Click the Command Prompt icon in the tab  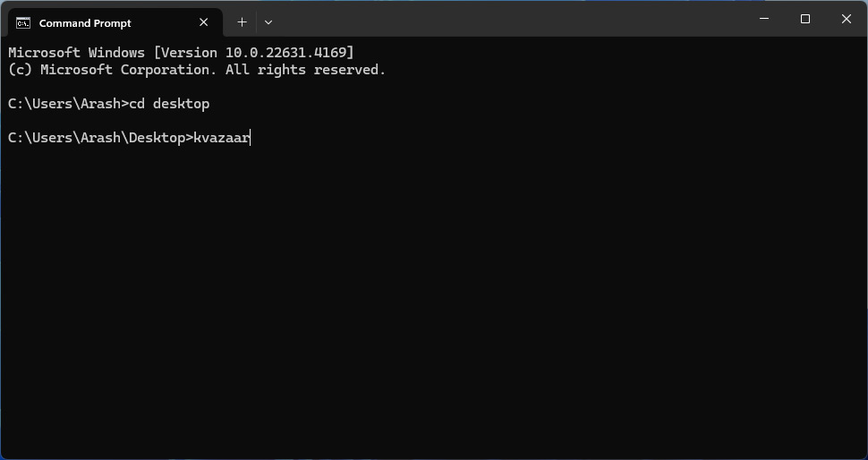(x=23, y=22)
